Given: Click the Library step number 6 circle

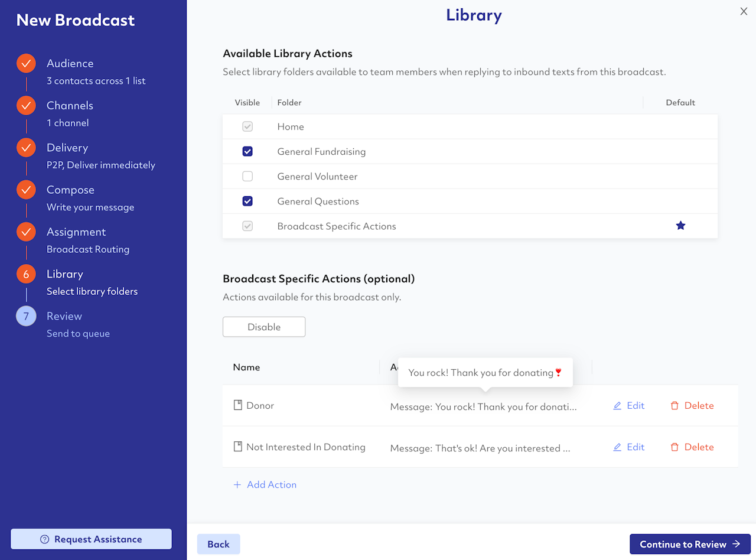Looking at the screenshot, I should 26,274.
